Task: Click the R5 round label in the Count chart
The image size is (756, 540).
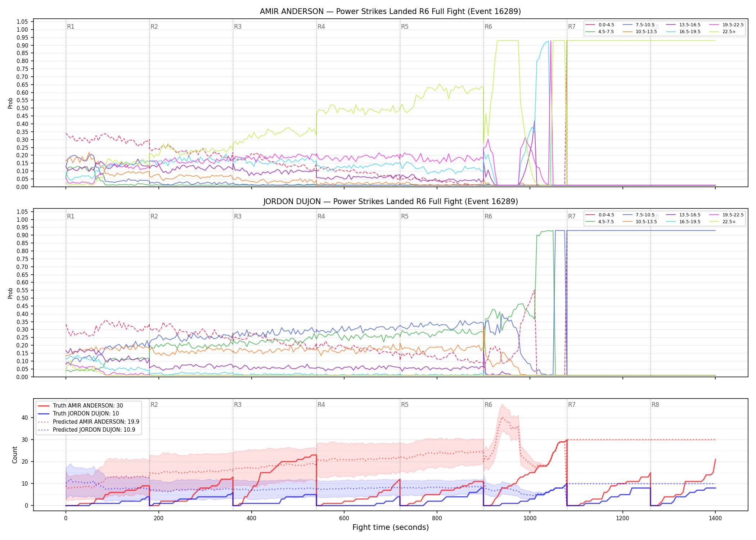Action: point(405,405)
